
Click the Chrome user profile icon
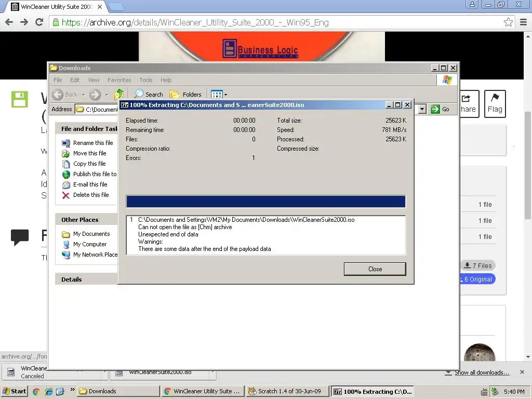[472, 4]
